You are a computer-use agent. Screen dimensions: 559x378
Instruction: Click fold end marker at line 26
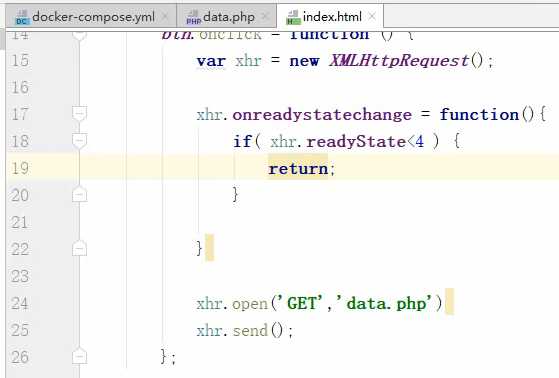[80, 357]
